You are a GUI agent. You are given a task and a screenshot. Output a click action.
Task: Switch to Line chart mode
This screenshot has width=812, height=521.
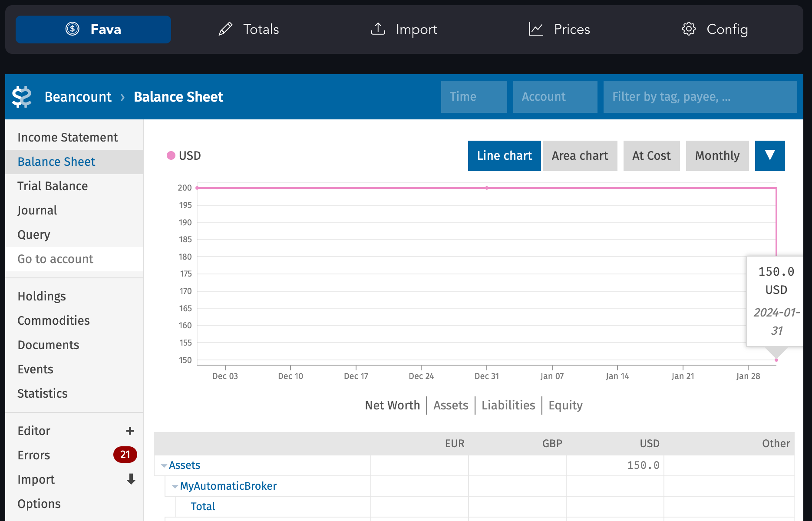click(x=505, y=156)
